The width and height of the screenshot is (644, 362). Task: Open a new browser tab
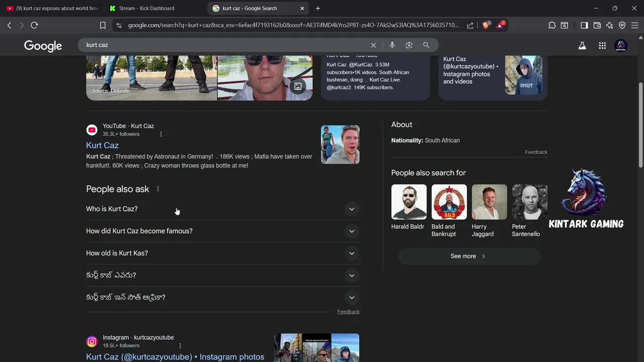pyautogui.click(x=317, y=9)
